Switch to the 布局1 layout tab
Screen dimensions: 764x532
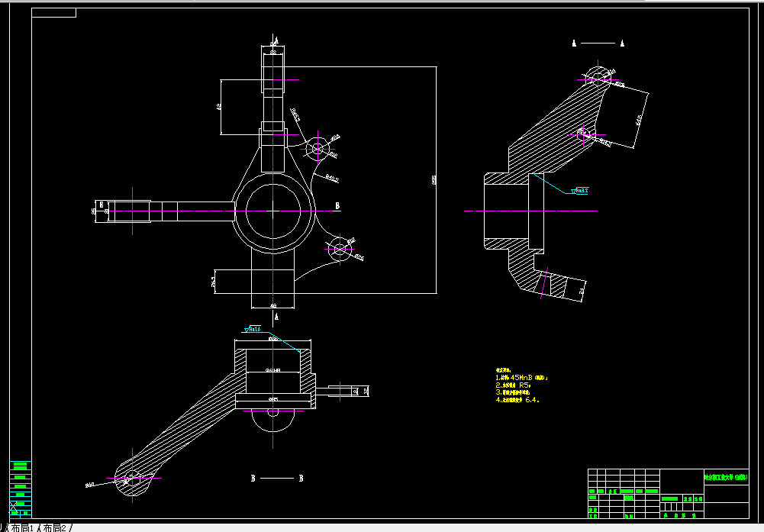tap(22, 527)
